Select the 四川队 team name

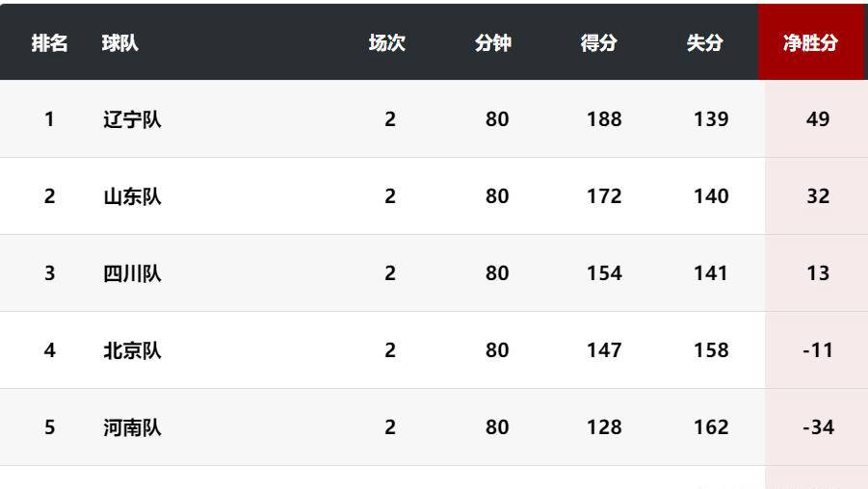click(132, 273)
